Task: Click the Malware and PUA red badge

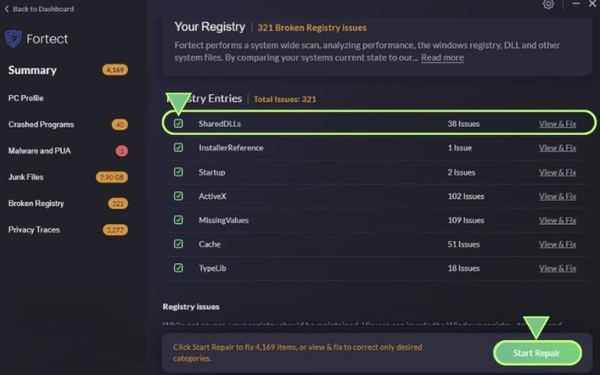Action: [122, 151]
